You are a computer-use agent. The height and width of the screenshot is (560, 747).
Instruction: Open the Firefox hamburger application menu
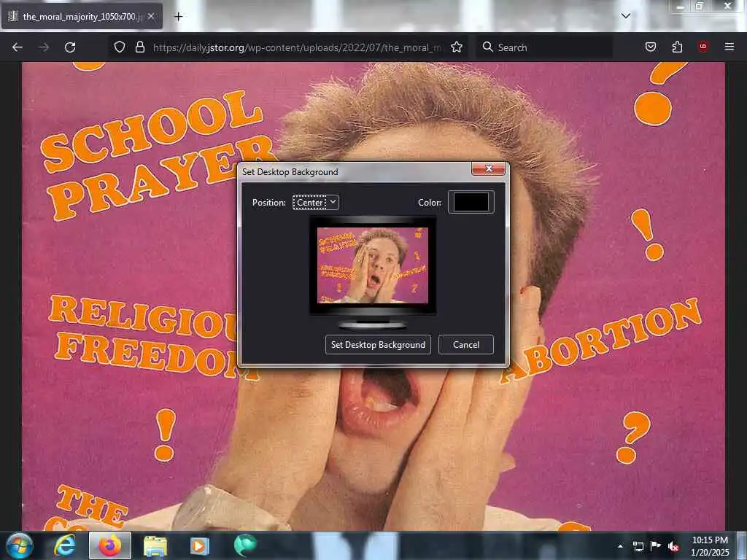pyautogui.click(x=729, y=47)
